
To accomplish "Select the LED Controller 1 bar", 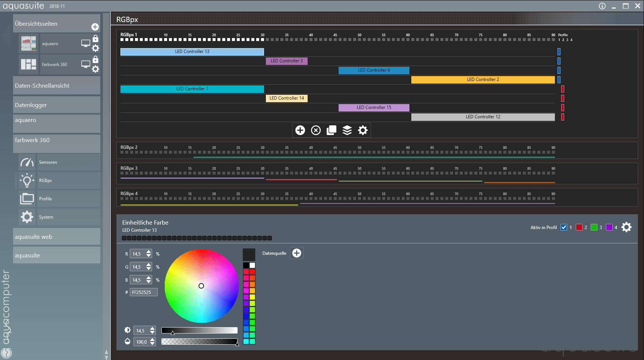I will pyautogui.click(x=192, y=89).
